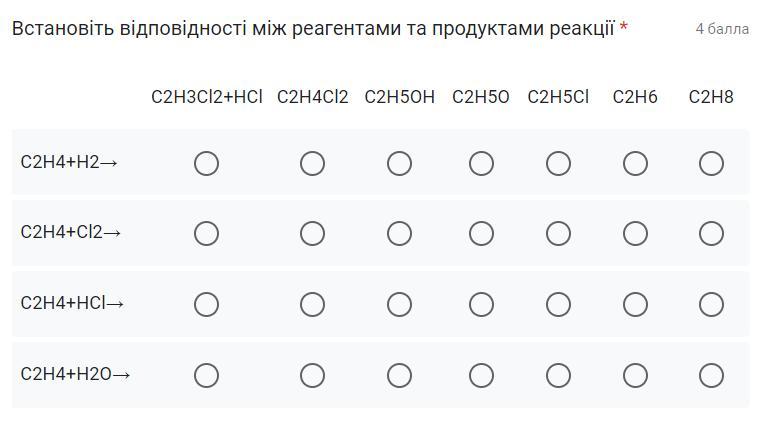Viewport: 760px width, 445px height.
Task: Select C2H4Cl2 for the C2H4+Cl2 row
Action: click(312, 233)
